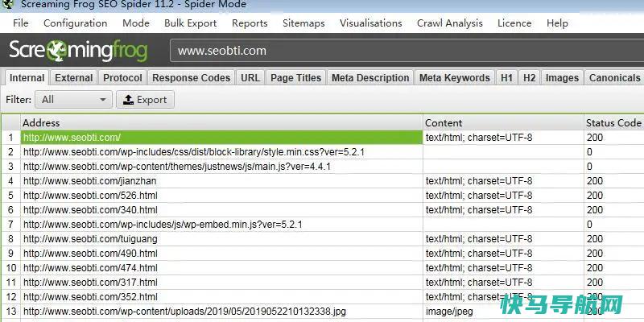Switch to the Images tab
Viewport: 644px width, 322px height.
[562, 77]
